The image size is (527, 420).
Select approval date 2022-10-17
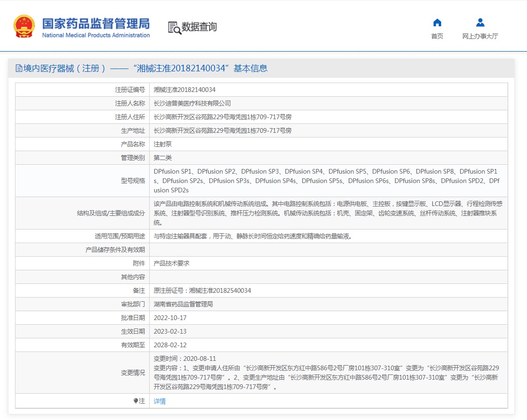click(170, 318)
